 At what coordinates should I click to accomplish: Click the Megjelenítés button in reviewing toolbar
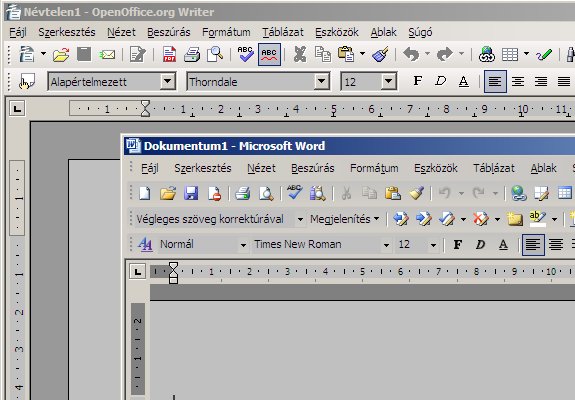344,219
